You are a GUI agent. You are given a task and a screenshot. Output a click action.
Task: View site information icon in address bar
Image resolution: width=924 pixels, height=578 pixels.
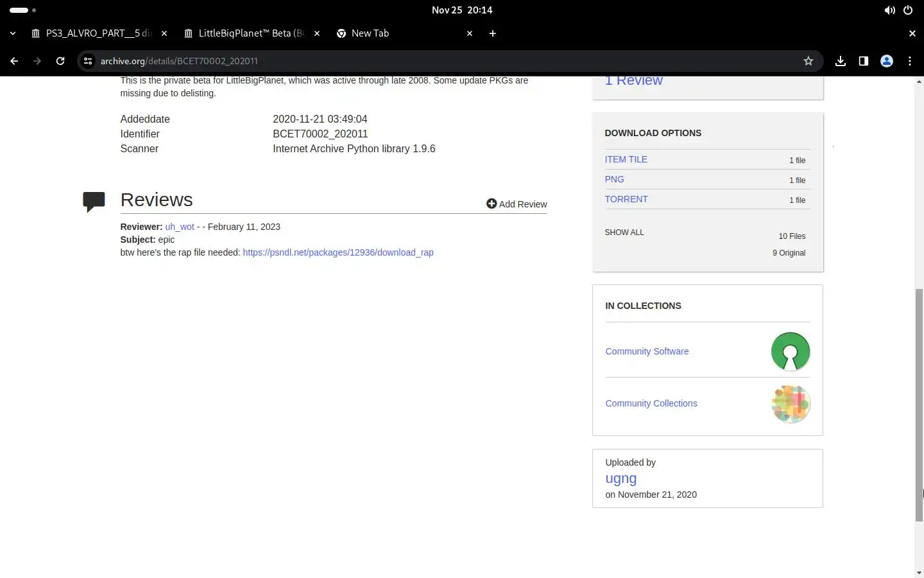pos(88,61)
